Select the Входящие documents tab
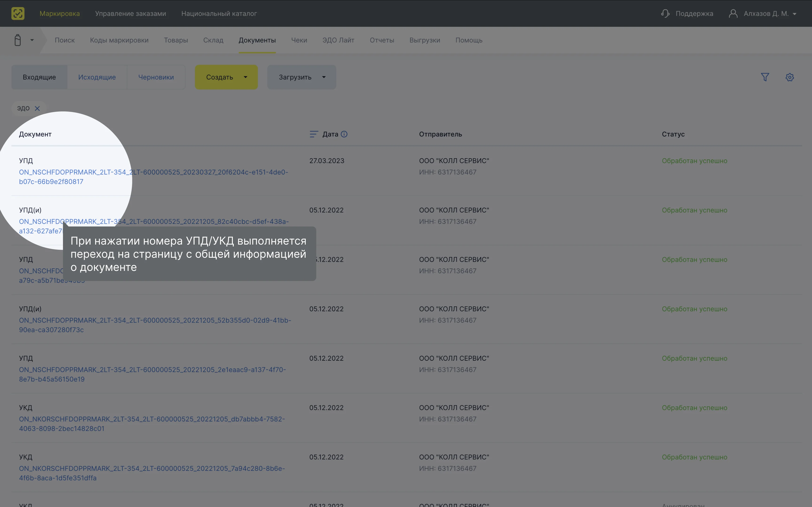Screen dimensions: 812x507 point(39,77)
